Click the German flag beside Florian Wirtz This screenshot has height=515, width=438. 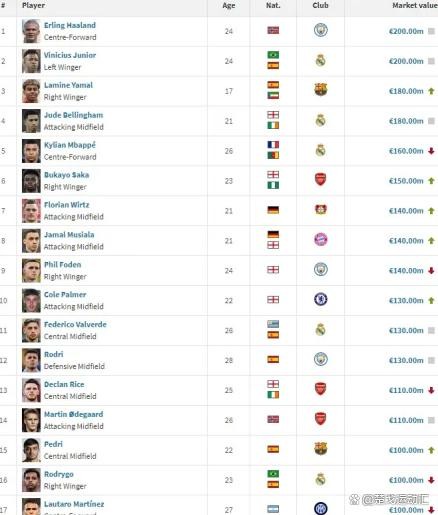click(x=273, y=210)
